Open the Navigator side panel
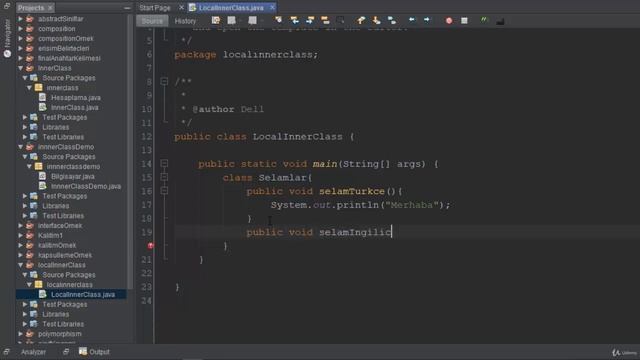 [x=7, y=38]
